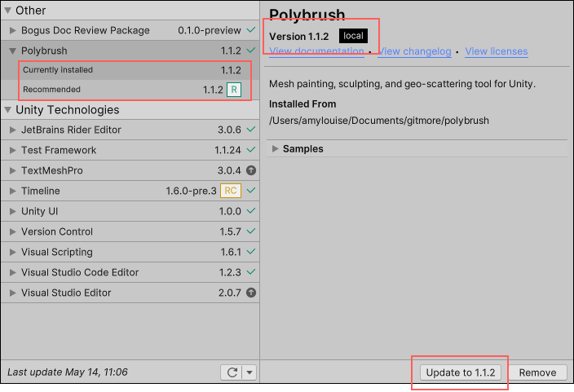Click the Version Control installed checkmark
The image size is (574, 392).
click(x=251, y=231)
